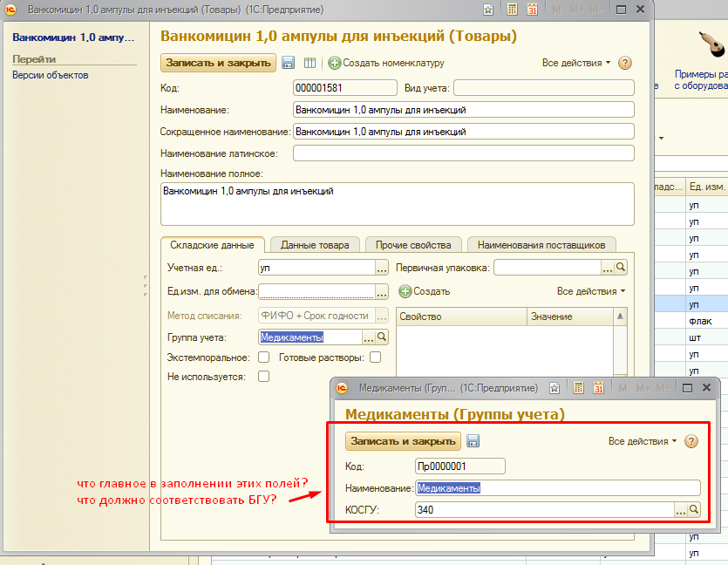
Task: Tick the Готовые растворы checkbox
Action: tap(375, 357)
